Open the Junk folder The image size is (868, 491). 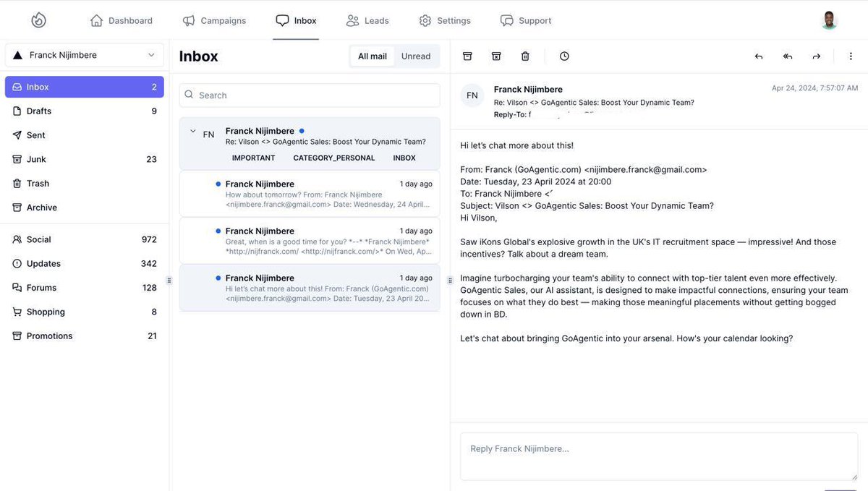point(35,157)
